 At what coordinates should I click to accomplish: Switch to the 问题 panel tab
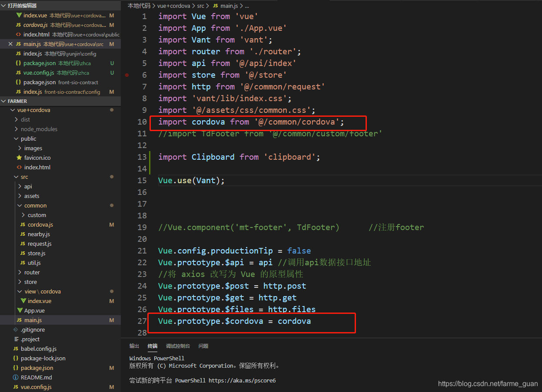tap(203, 346)
